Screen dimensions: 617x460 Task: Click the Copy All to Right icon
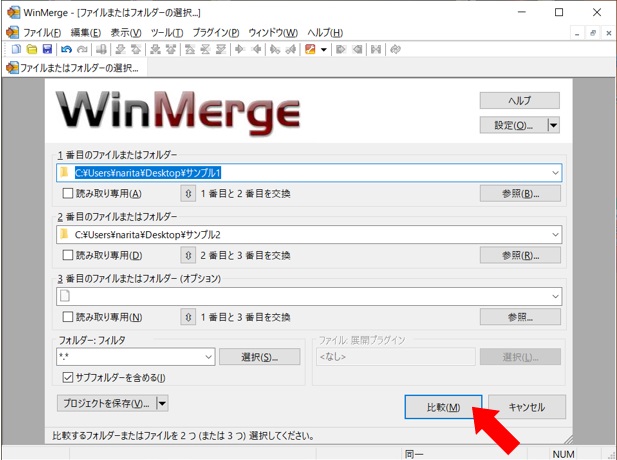pyautogui.click(x=341, y=49)
